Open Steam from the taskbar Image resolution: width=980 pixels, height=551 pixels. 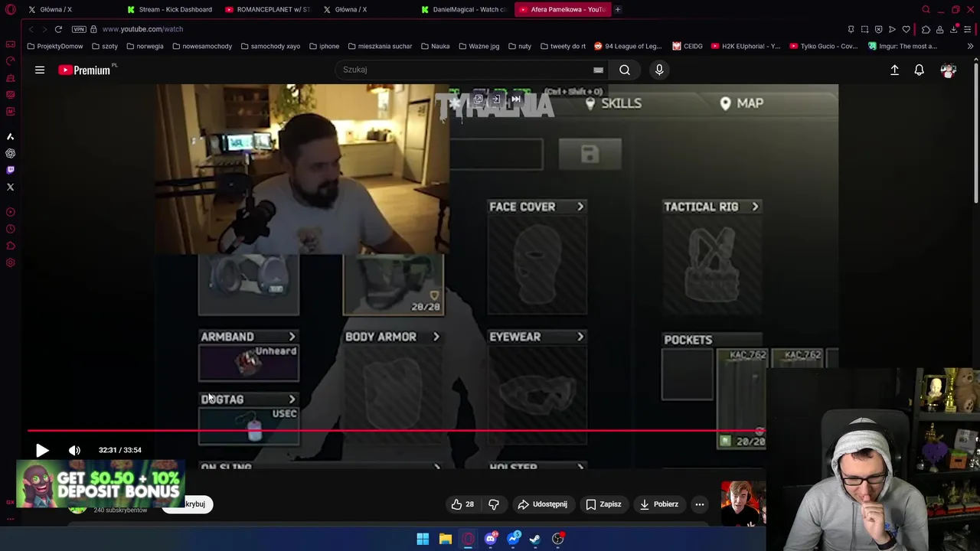535,539
